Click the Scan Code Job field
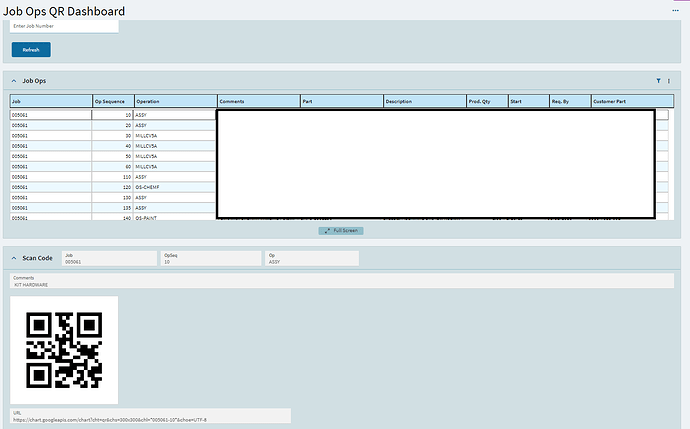This screenshot has height=429, width=690. coord(110,258)
